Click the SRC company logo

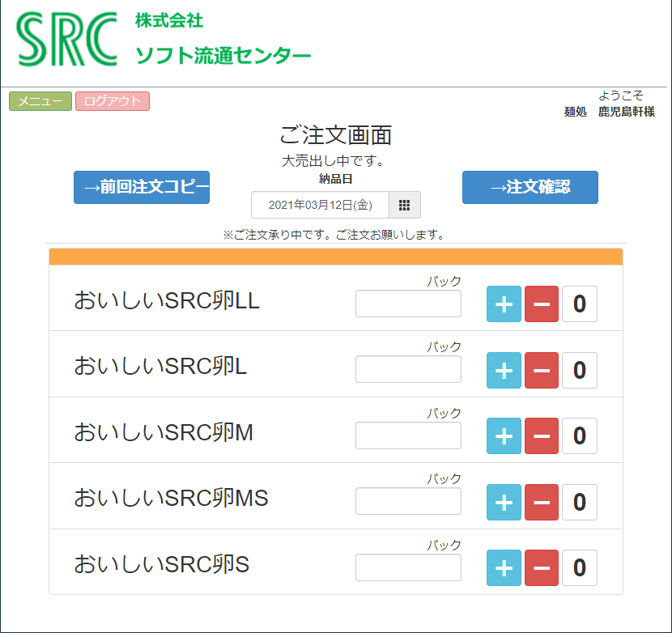[x=67, y=40]
